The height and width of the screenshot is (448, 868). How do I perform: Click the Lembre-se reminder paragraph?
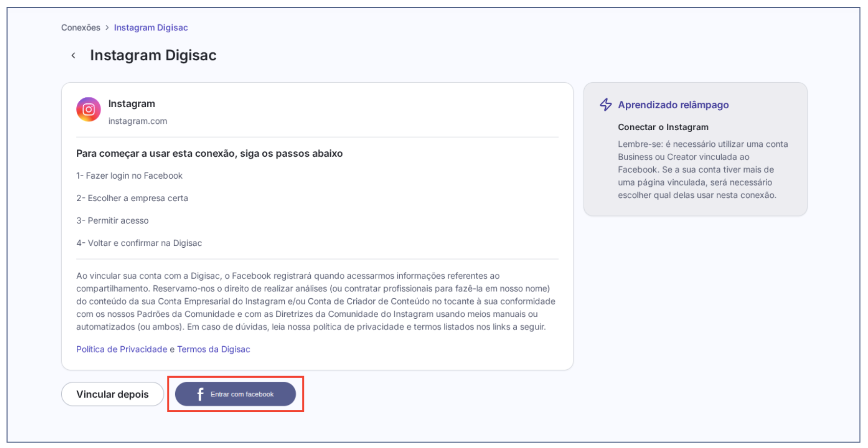click(703, 169)
